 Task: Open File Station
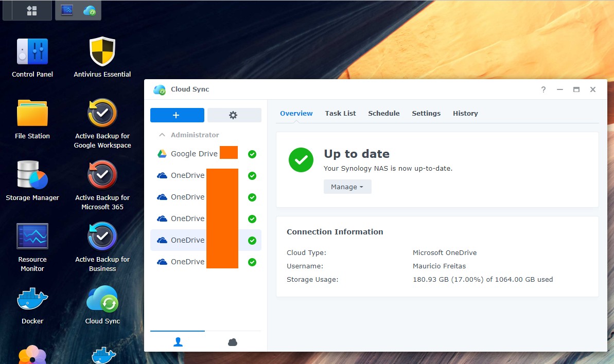[32, 114]
